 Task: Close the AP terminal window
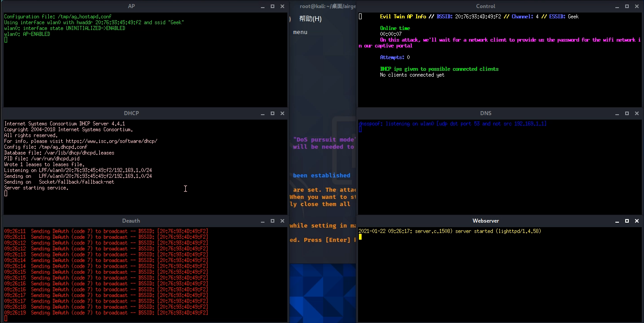282,6
